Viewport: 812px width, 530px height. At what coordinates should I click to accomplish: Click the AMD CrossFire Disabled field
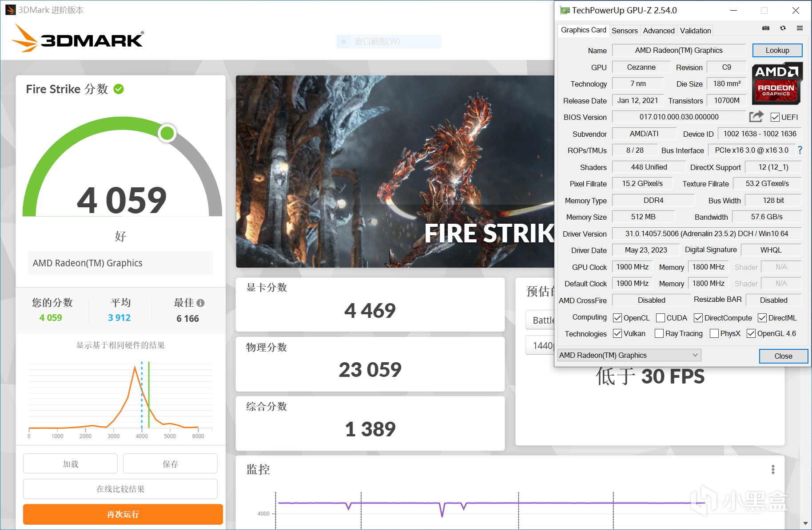(x=651, y=300)
